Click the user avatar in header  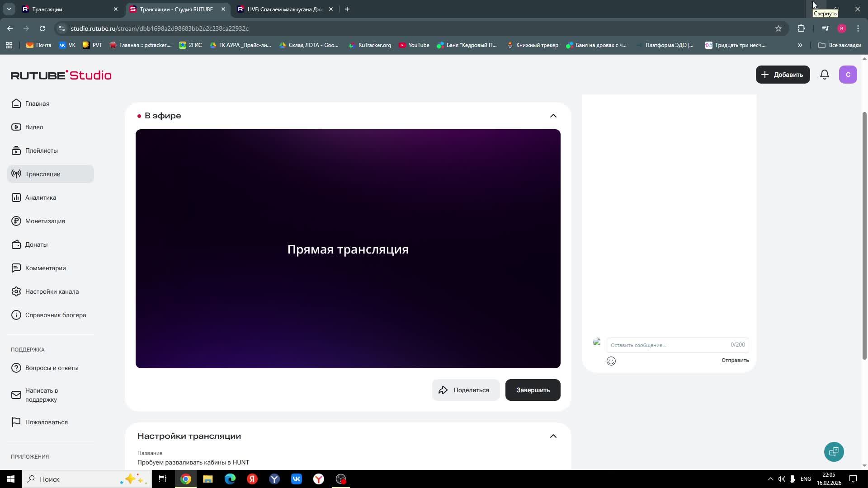coord(848,75)
